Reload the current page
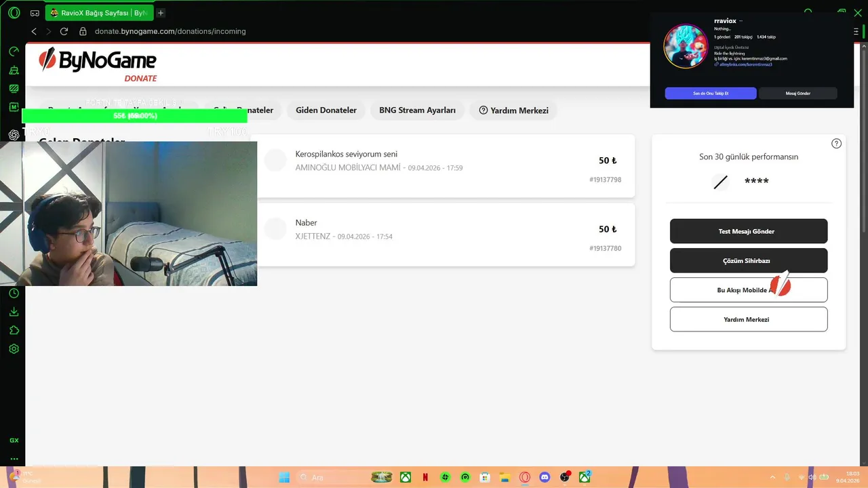Image resolution: width=868 pixels, height=488 pixels. pyautogui.click(x=64, y=31)
